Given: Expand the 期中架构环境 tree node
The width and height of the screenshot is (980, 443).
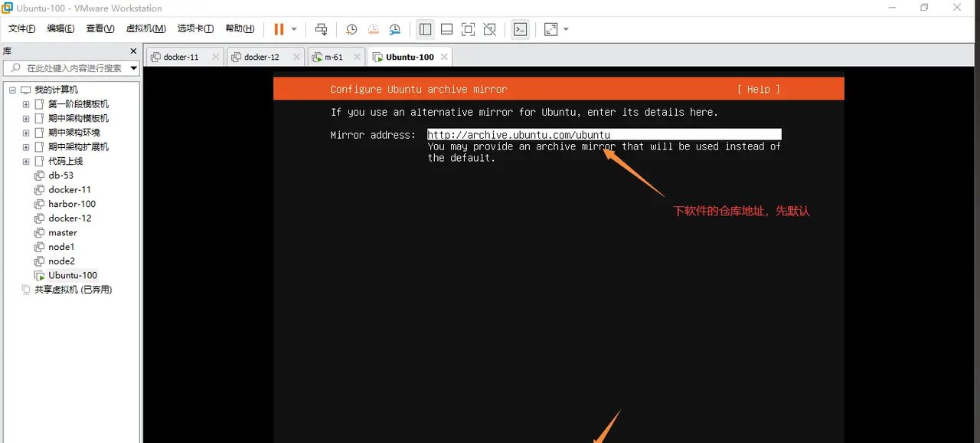Looking at the screenshot, I should (x=25, y=132).
